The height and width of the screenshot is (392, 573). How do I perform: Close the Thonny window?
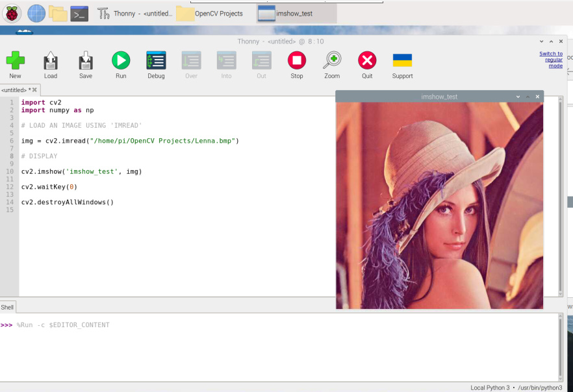(561, 42)
